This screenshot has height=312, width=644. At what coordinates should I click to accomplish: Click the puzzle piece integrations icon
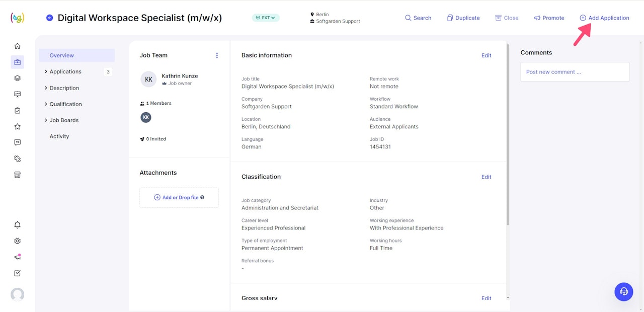18,159
